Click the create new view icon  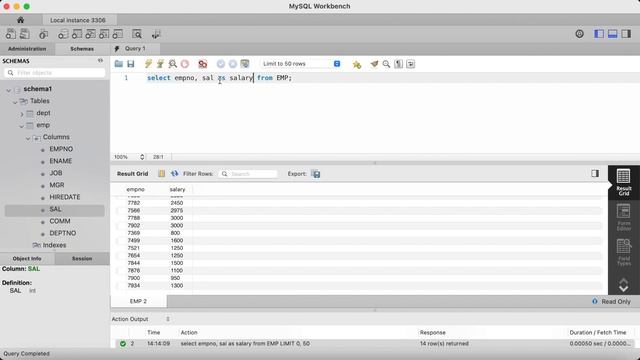click(x=90, y=34)
